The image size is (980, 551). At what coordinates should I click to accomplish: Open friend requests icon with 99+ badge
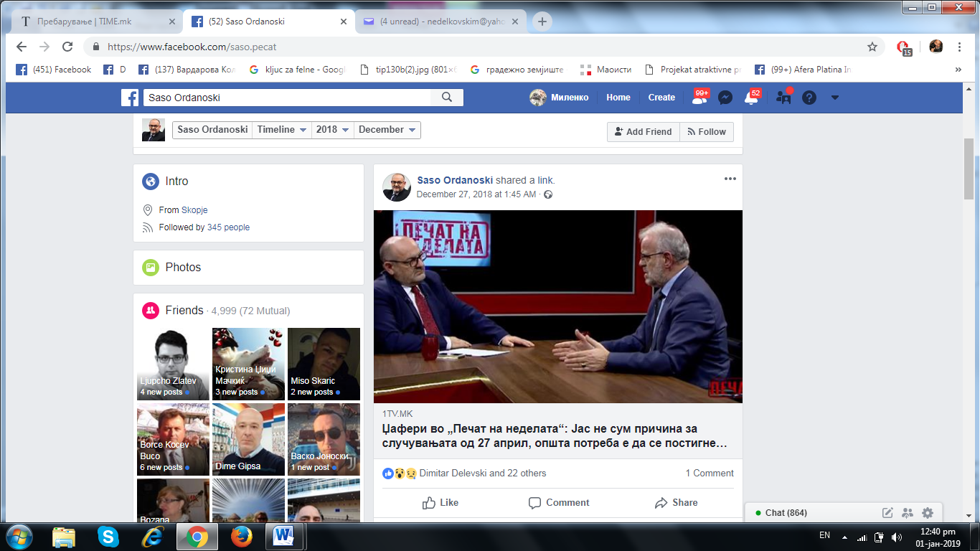click(x=699, y=97)
